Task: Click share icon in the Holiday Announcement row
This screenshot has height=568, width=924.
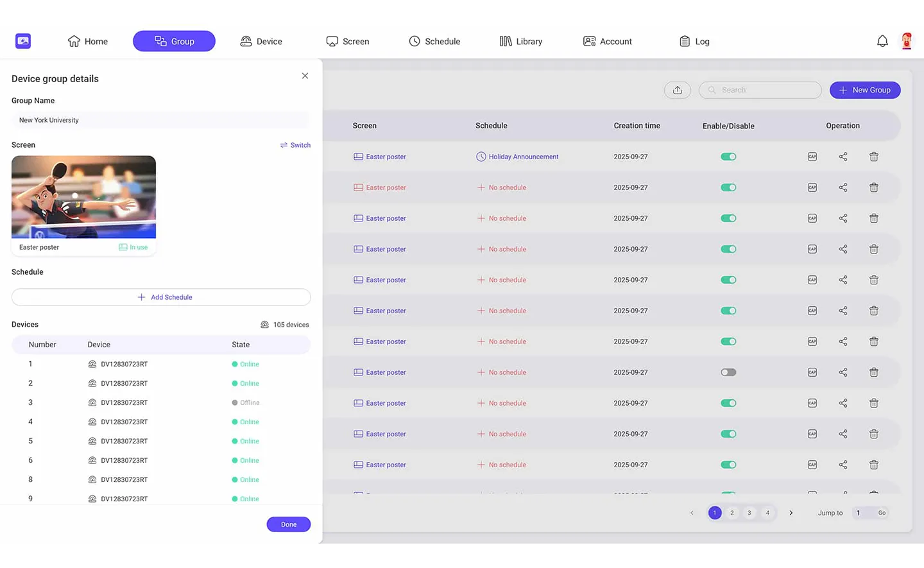Action: tap(843, 157)
